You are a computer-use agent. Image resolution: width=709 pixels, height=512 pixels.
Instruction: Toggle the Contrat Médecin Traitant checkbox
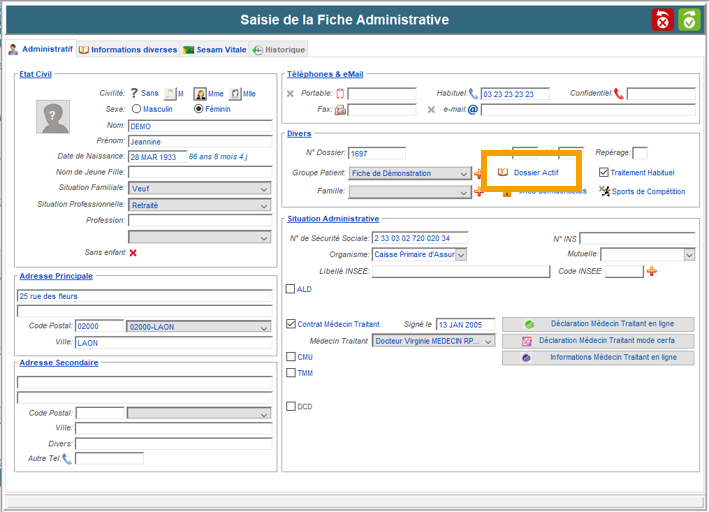pos(291,324)
